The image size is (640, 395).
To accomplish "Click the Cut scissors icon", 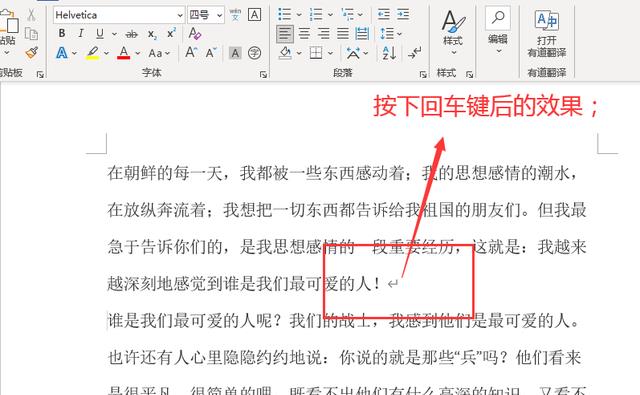I will pyautogui.click(x=31, y=15).
